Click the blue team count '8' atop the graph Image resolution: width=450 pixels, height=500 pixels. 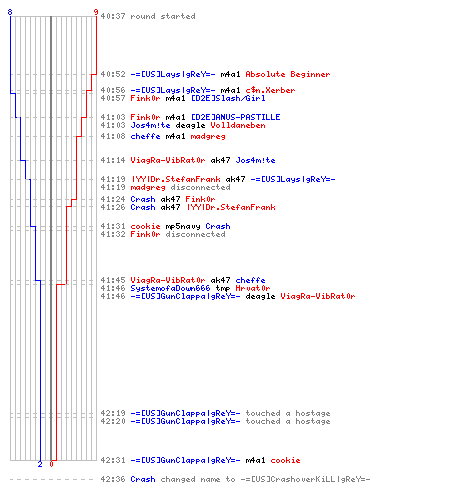coord(10,12)
